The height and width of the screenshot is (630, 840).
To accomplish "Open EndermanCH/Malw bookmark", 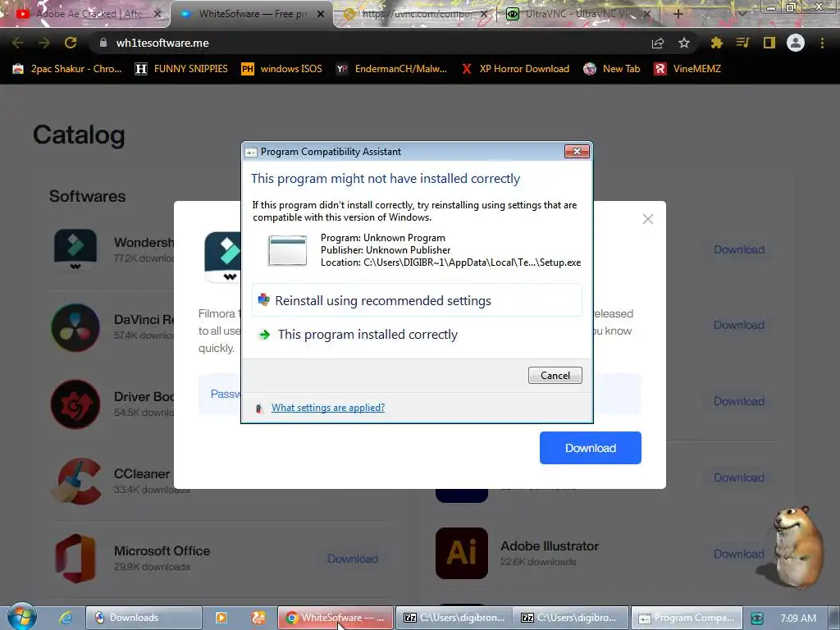I will (391, 69).
